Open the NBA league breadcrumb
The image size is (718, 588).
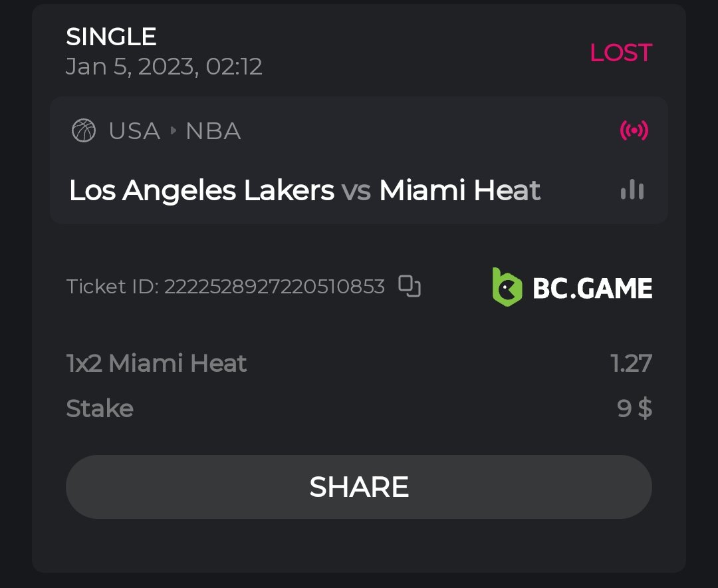tap(213, 130)
